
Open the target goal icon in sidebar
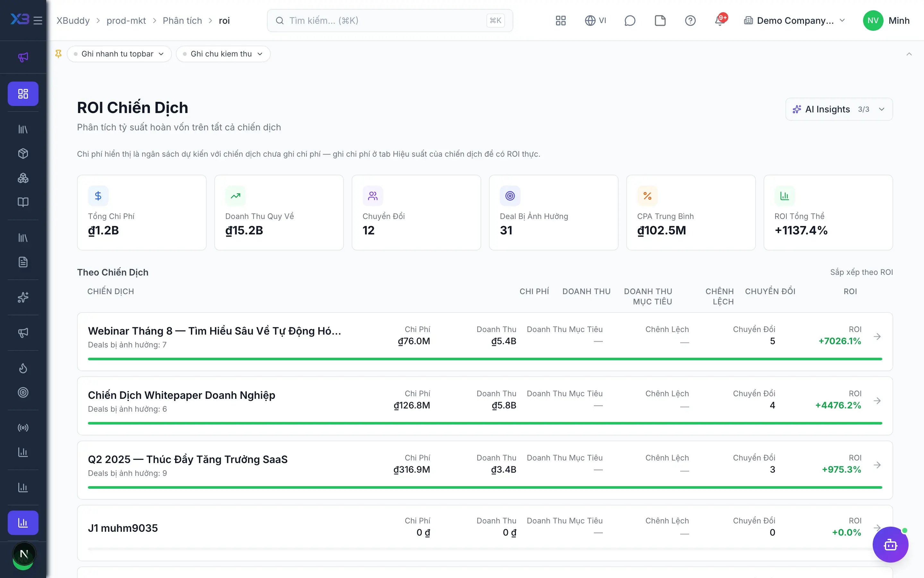click(x=23, y=392)
